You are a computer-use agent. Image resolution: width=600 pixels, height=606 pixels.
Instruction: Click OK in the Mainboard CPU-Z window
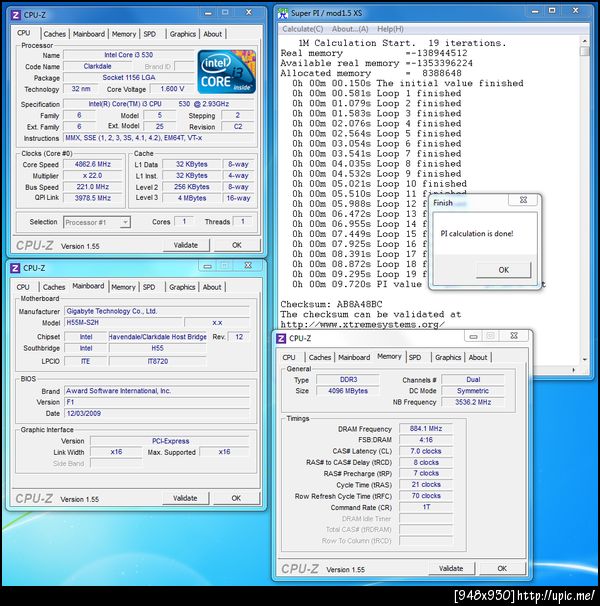(x=236, y=498)
